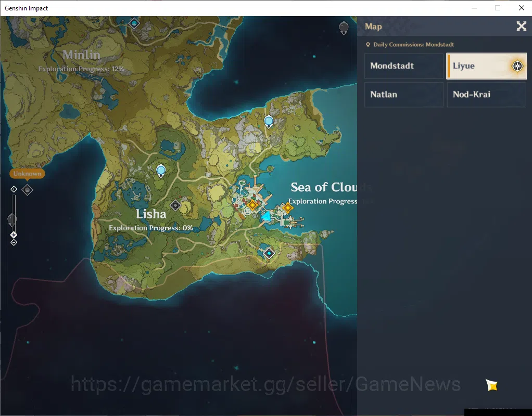The width and height of the screenshot is (532, 416).
Task: Select the teleport waypoint pin north of Lisha
Action: click(161, 170)
